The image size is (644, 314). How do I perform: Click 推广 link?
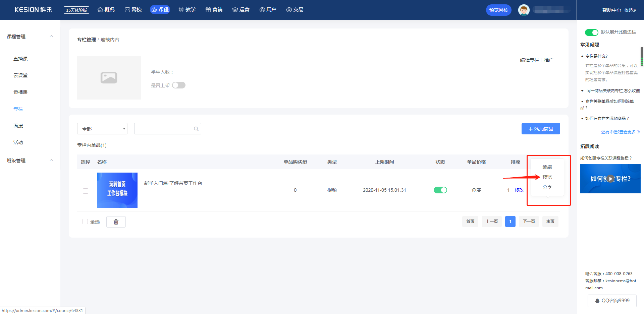pos(549,60)
